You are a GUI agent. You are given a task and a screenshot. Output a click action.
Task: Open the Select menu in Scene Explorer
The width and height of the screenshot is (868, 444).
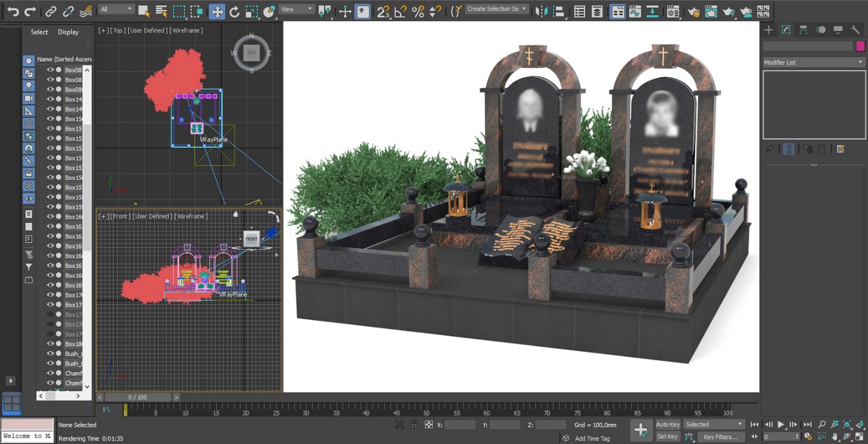[39, 32]
